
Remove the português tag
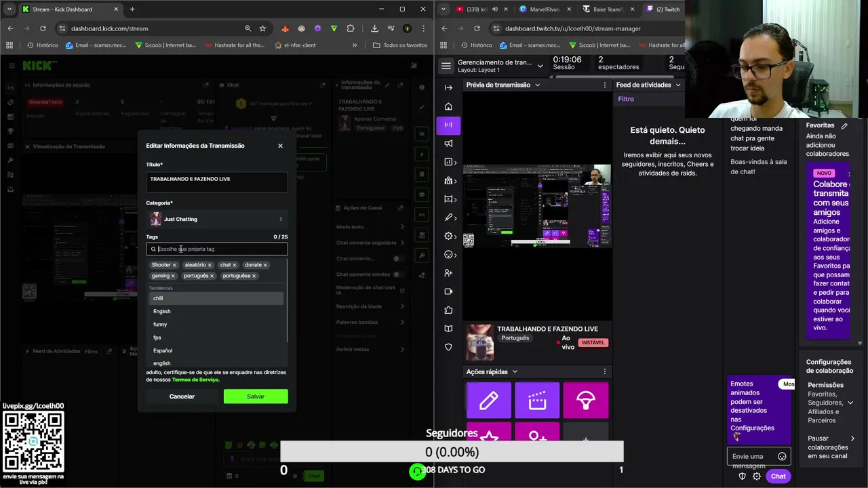[212, 276]
